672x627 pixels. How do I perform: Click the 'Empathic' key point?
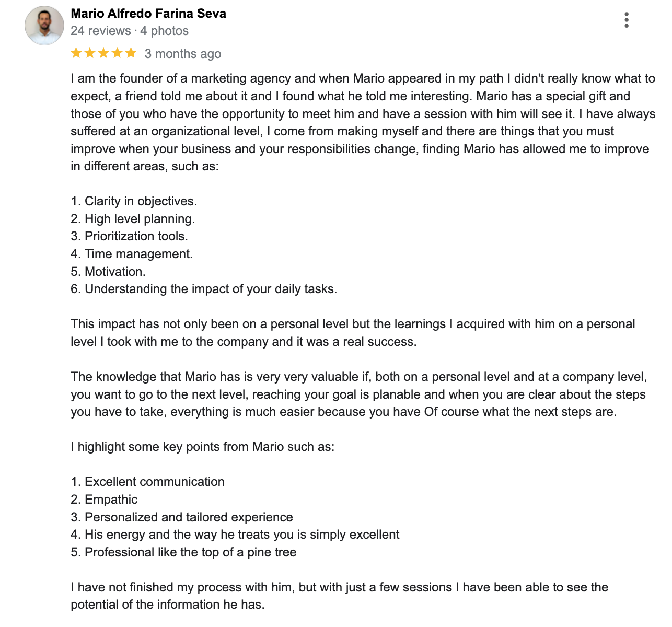pos(104,500)
